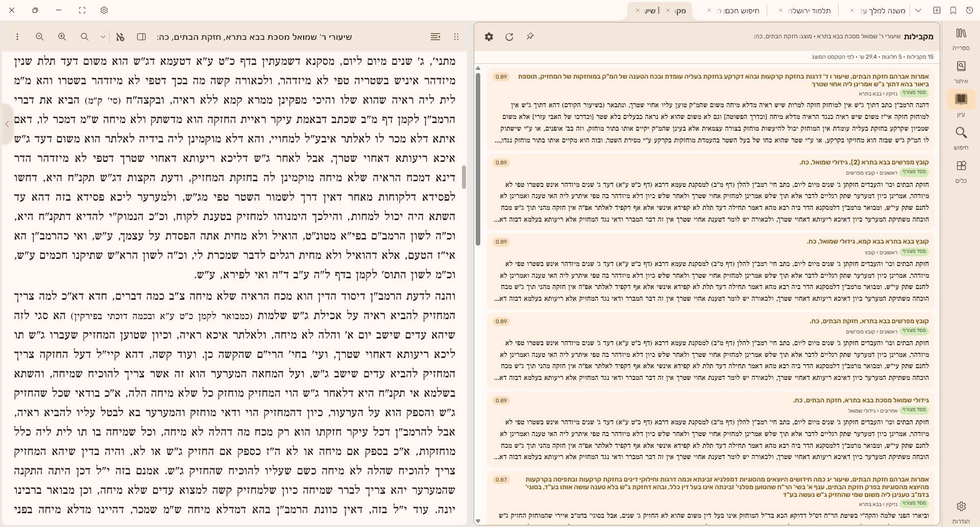Click the drag handle dots in the reader toolbar
The height and width of the screenshot is (527, 980).
[x=456, y=37]
